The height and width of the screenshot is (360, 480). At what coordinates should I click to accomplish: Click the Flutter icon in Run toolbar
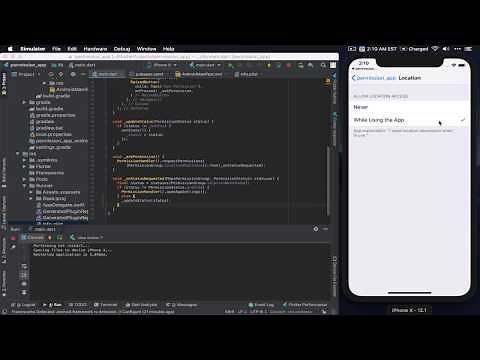coord(73,237)
